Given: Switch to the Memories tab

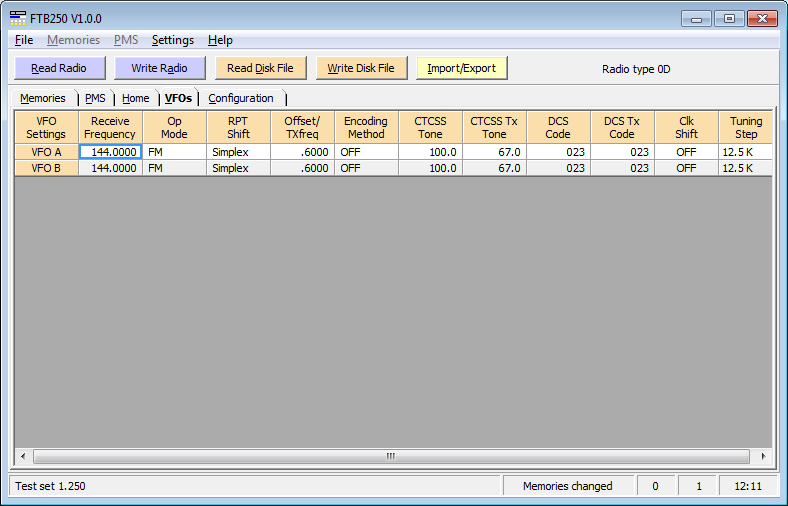Looking at the screenshot, I should click(x=43, y=98).
